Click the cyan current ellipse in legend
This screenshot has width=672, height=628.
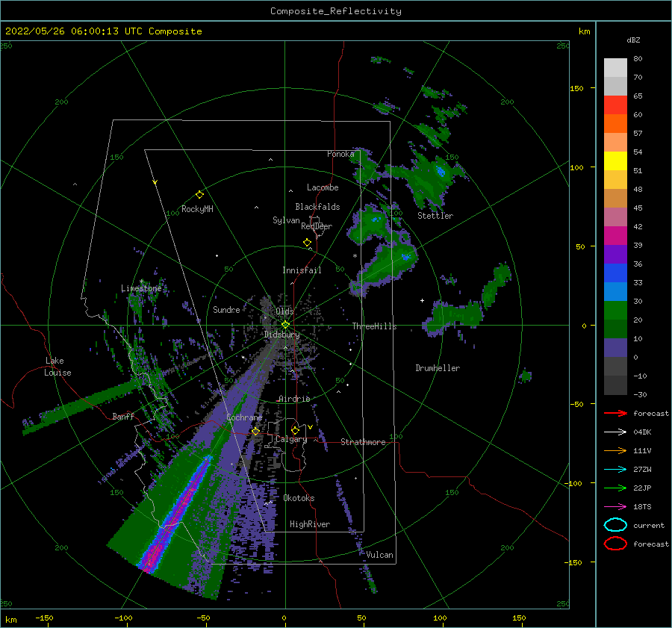[x=615, y=525]
